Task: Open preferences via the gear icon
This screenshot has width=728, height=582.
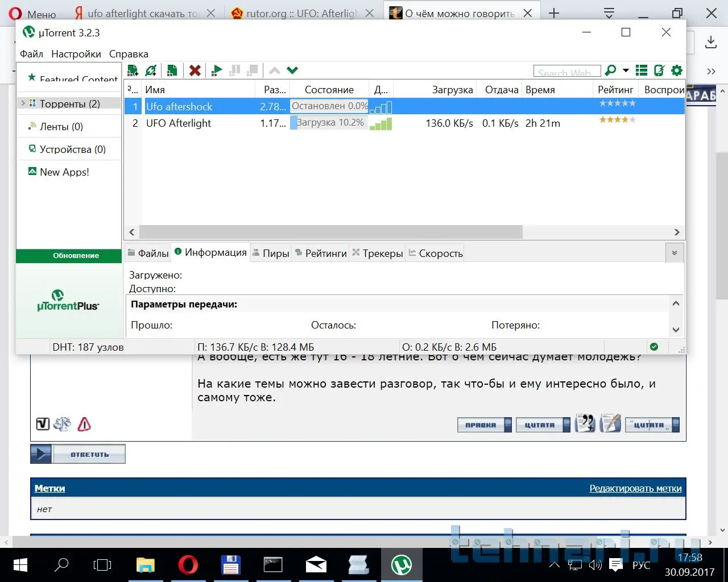Action: 677,70
